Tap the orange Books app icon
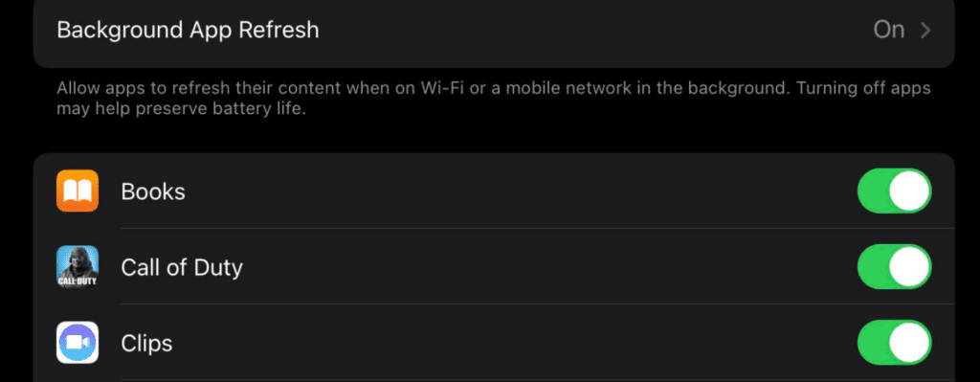This screenshot has height=382, width=980. [78, 191]
